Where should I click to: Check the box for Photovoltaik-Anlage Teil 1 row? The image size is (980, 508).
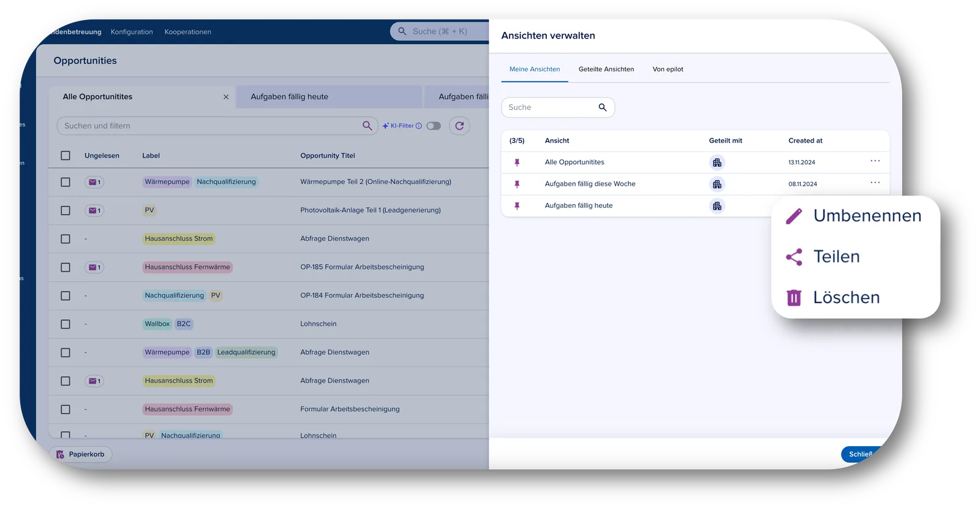(x=66, y=210)
